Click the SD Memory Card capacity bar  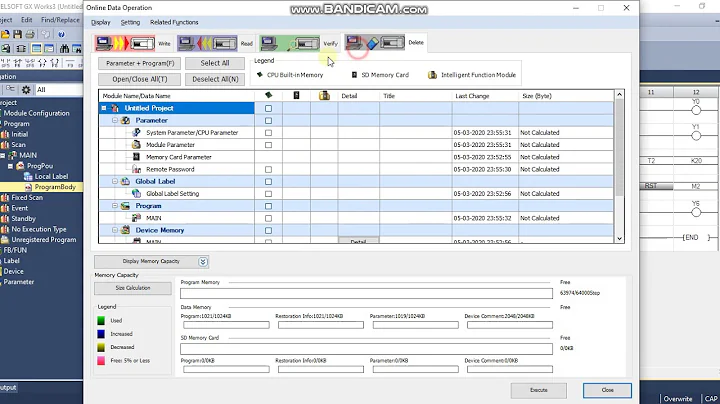366,349
